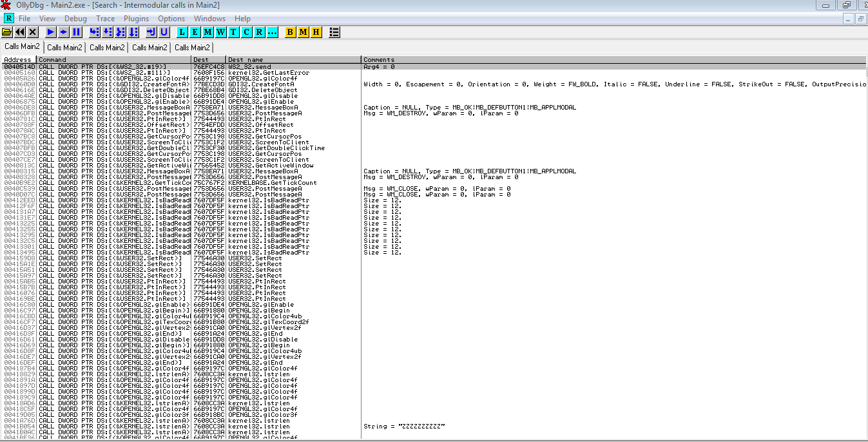Show Threads window using cyan T button

pos(234,32)
